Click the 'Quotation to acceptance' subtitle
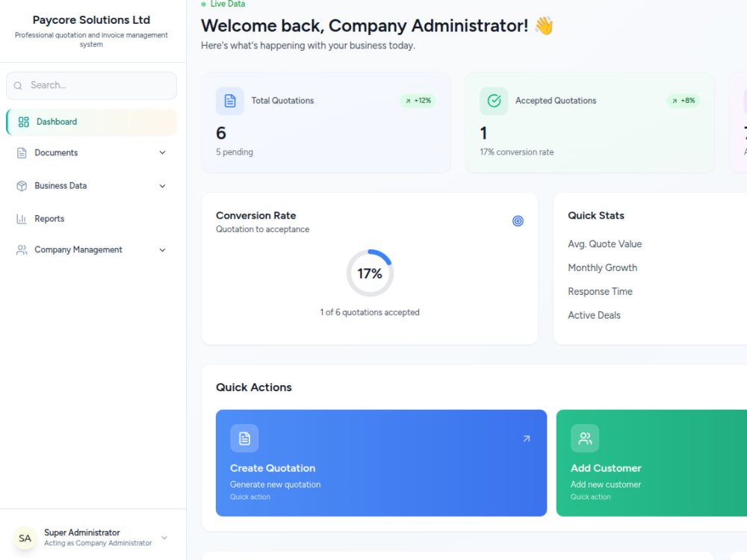 262,229
